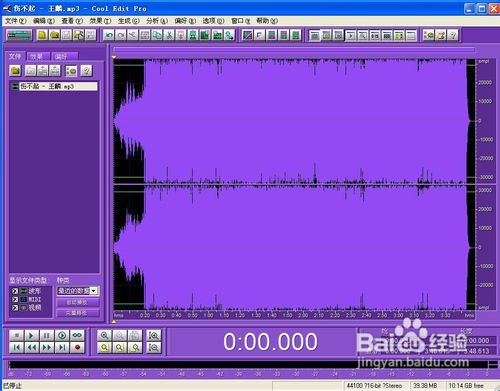The height and width of the screenshot is (391, 500).
Task: Open the 窗口 menu
Action: (241, 21)
